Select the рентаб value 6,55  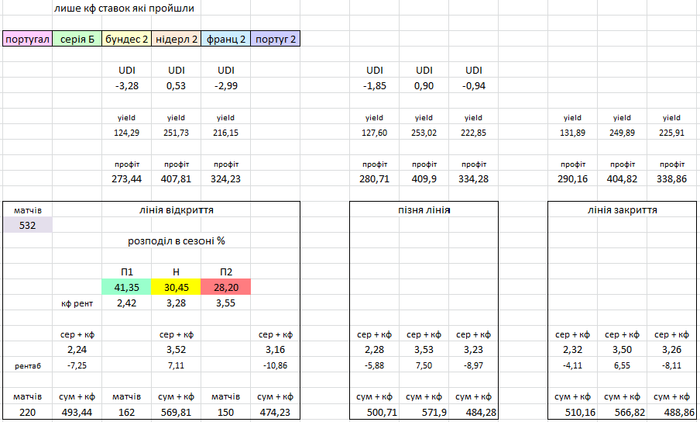pos(622,365)
